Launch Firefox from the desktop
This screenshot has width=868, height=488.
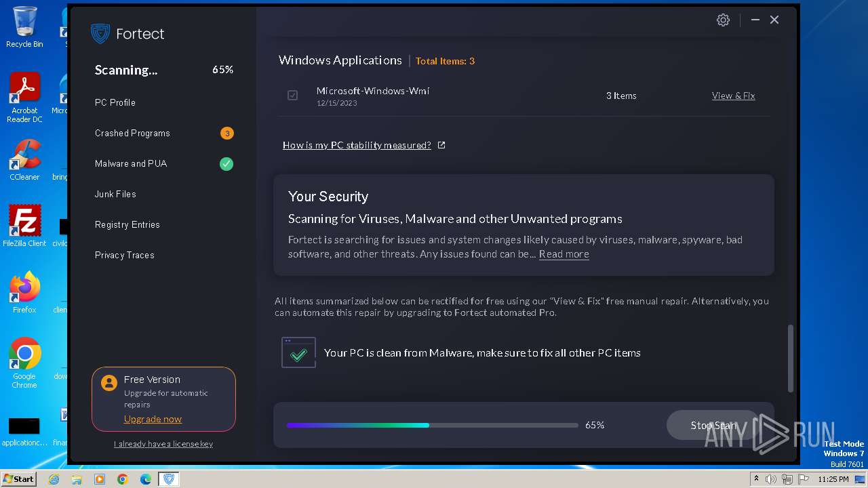point(24,293)
